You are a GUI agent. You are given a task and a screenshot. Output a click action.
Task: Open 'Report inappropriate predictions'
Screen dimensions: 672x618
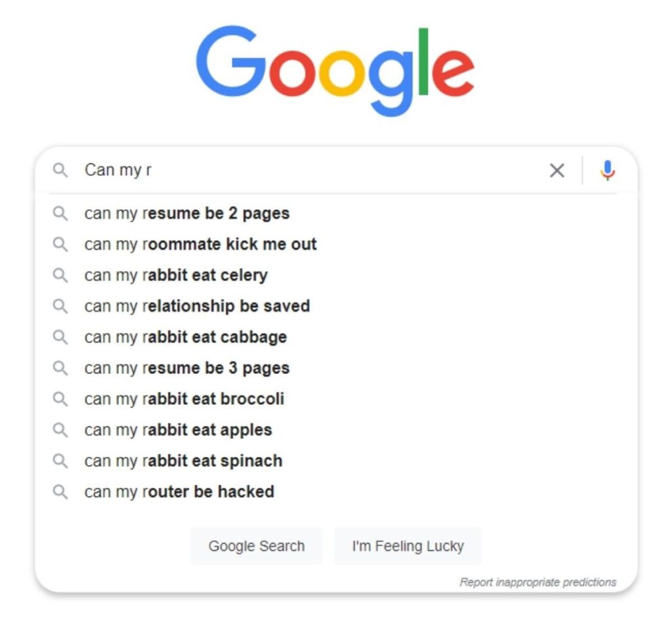[x=538, y=582]
